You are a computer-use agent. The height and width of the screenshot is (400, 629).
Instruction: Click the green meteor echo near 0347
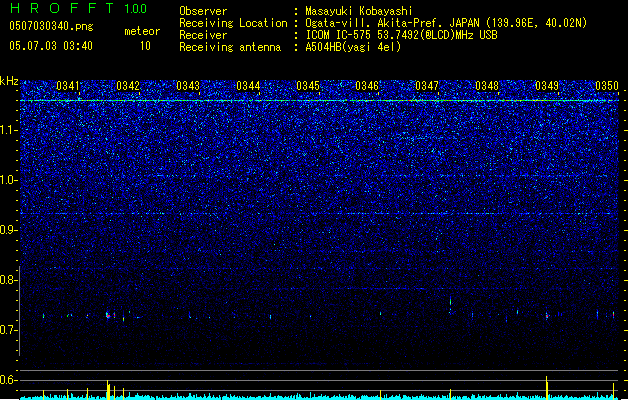pos(450,302)
